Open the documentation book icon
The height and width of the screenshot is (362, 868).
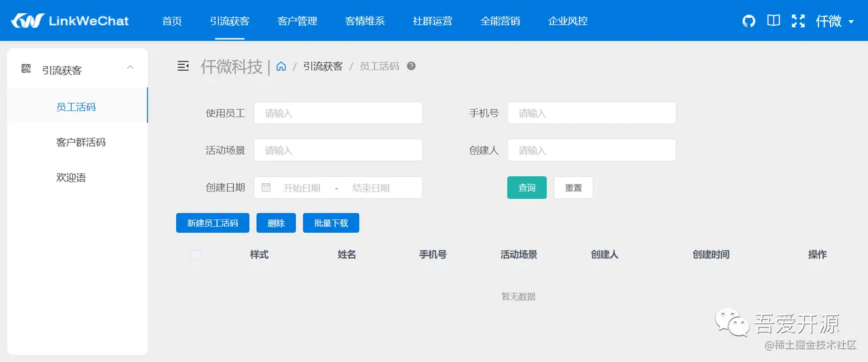coord(773,20)
